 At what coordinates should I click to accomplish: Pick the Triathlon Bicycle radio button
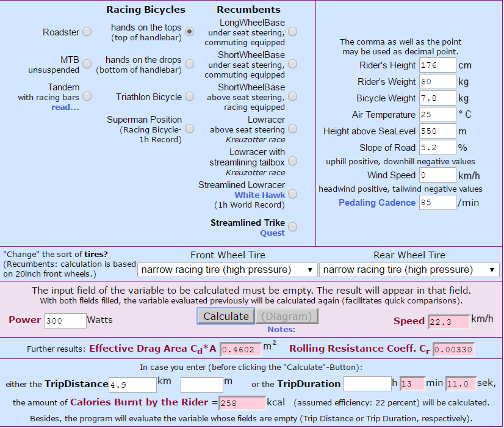190,96
